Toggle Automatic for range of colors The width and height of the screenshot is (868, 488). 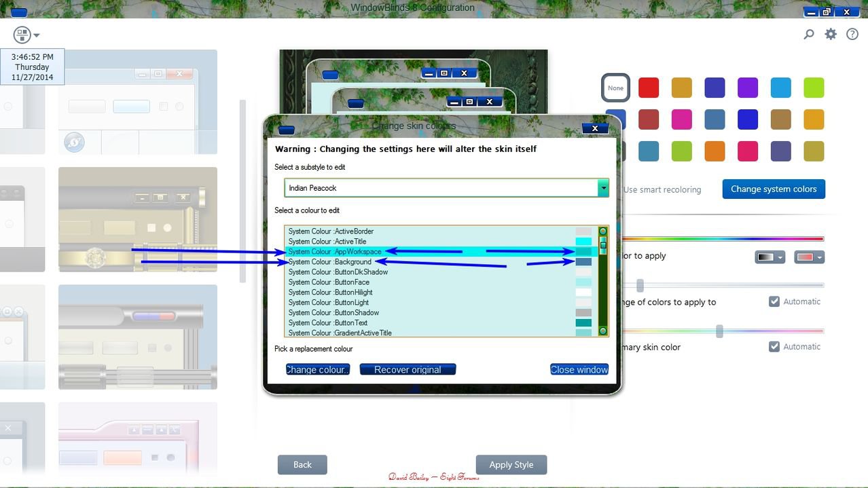tap(774, 301)
